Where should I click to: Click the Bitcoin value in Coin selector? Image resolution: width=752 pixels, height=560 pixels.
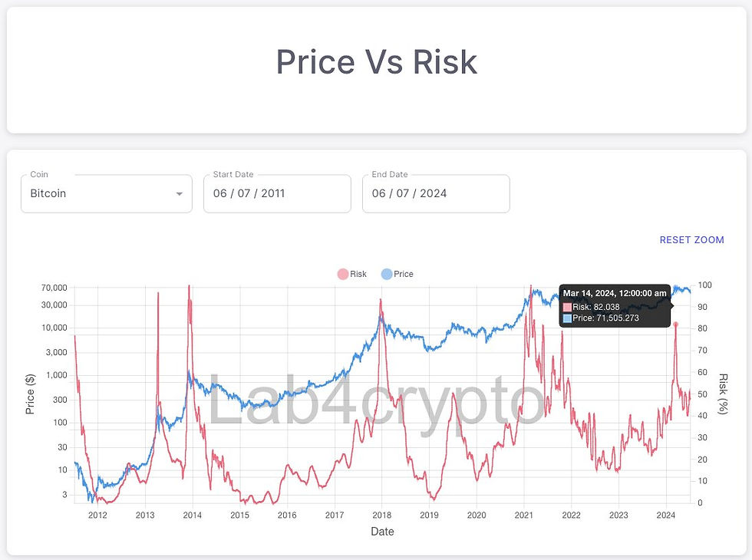pos(48,194)
